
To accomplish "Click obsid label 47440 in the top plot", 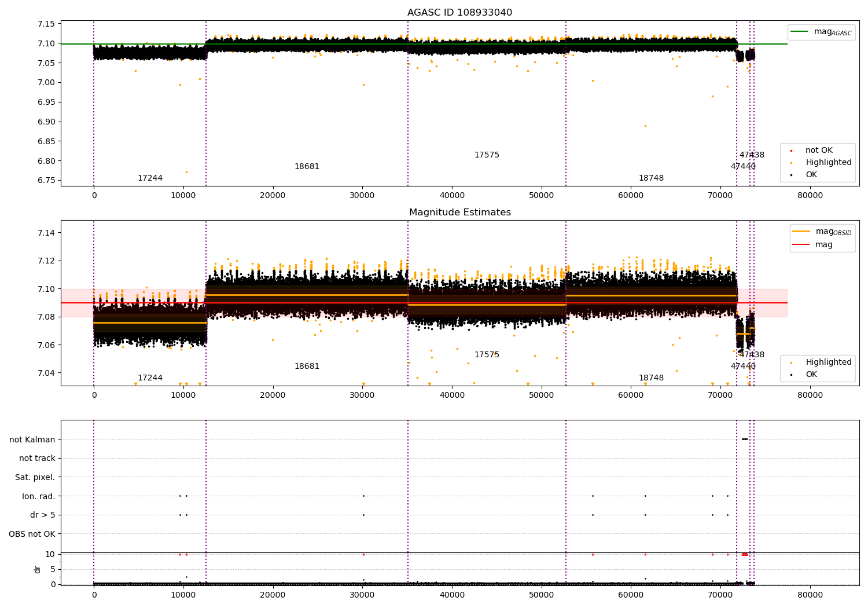I will tap(743, 167).
